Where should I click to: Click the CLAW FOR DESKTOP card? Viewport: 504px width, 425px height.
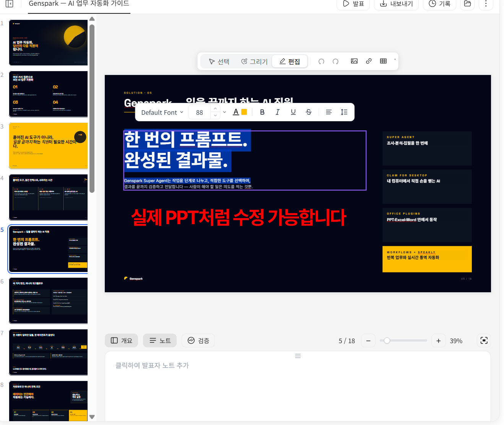pyautogui.click(x=427, y=187)
